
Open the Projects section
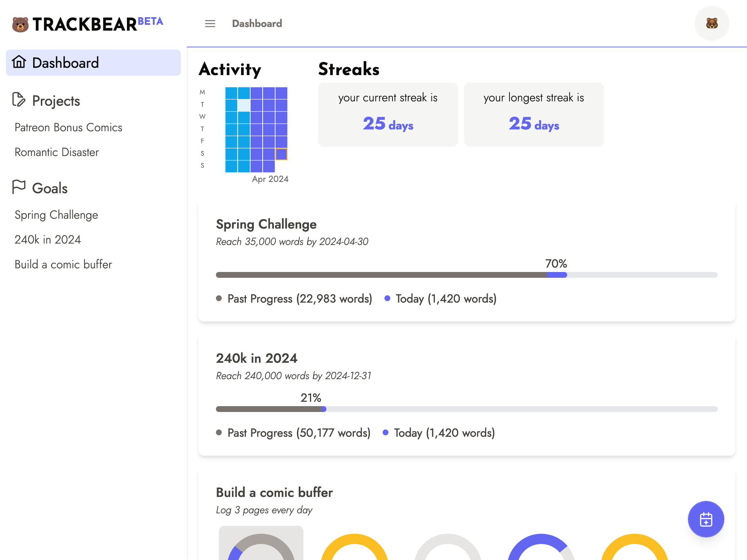(56, 101)
